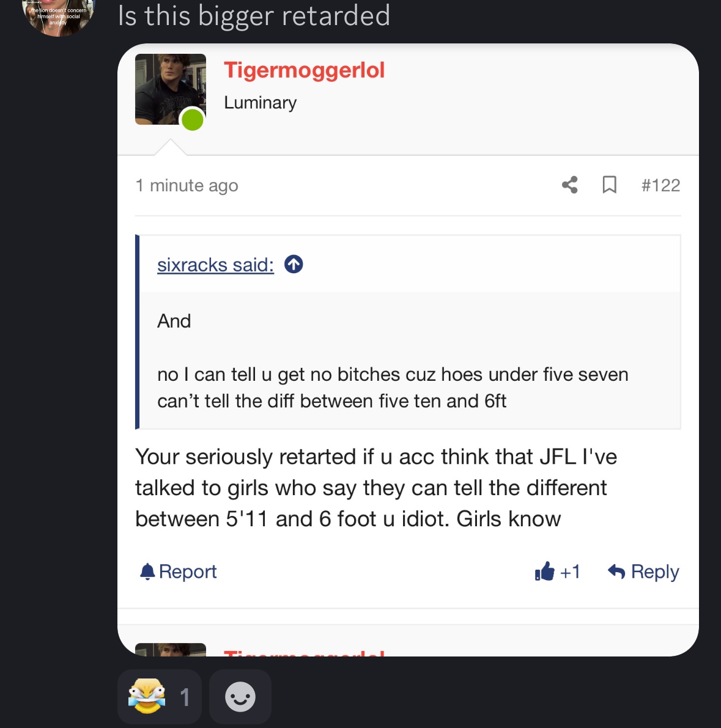The width and height of the screenshot is (721, 728).
Task: Click the Reply arrow icon
Action: 616,572
